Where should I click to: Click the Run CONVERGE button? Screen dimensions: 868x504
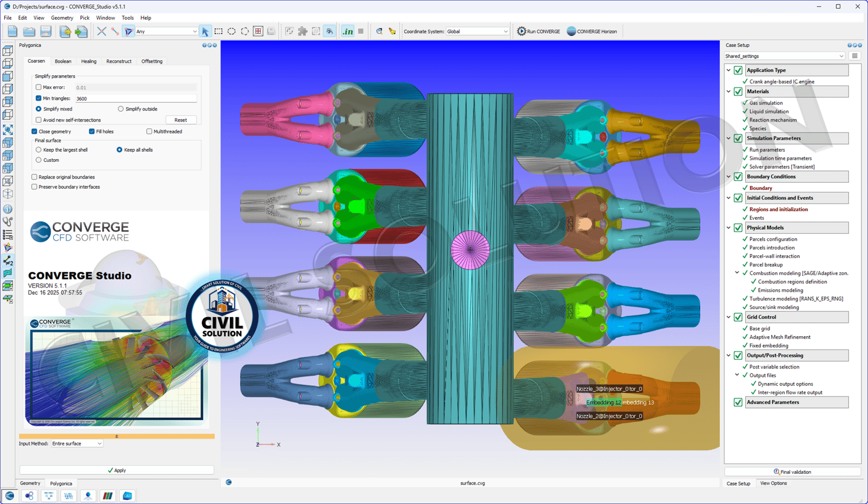click(x=538, y=31)
